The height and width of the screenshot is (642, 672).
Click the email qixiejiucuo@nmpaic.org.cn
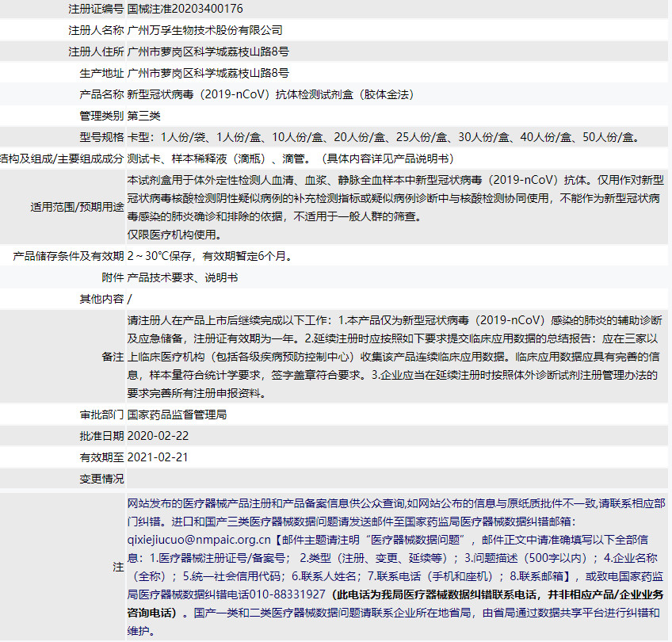coord(199,540)
